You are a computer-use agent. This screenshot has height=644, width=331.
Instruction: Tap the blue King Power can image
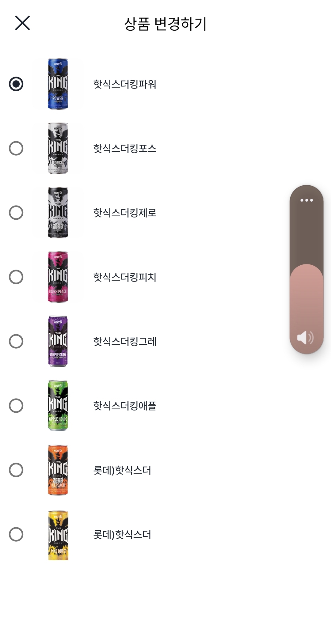point(58,84)
